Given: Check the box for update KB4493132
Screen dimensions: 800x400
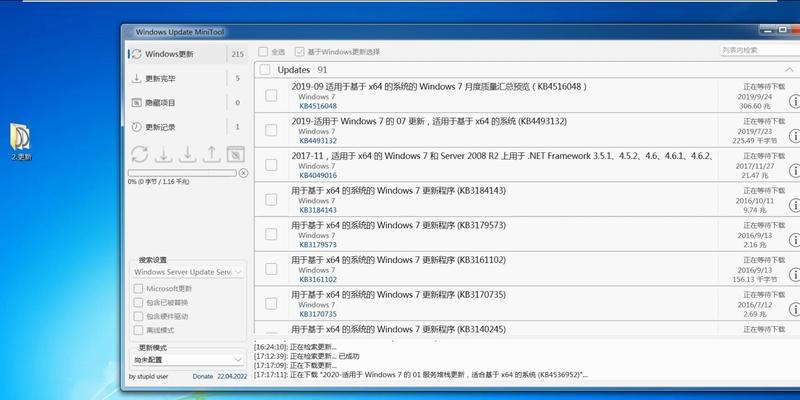Looking at the screenshot, I should [271, 130].
